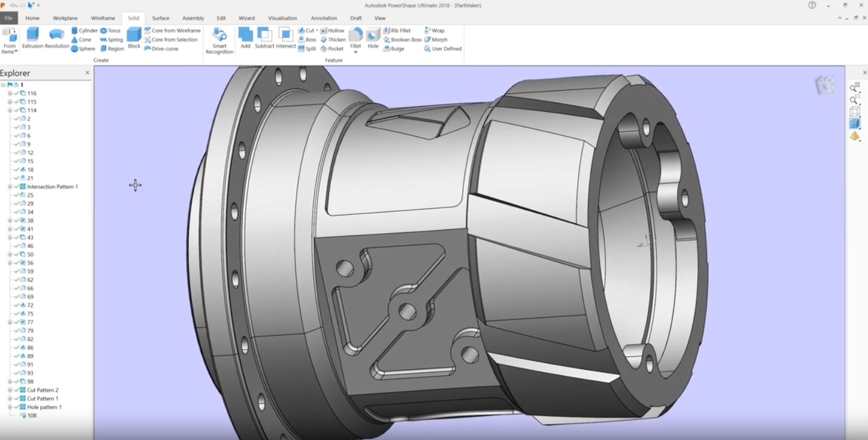Screen dimensions: 868x440
Task: Switch to the Surface ribbon tab
Action: click(160, 18)
